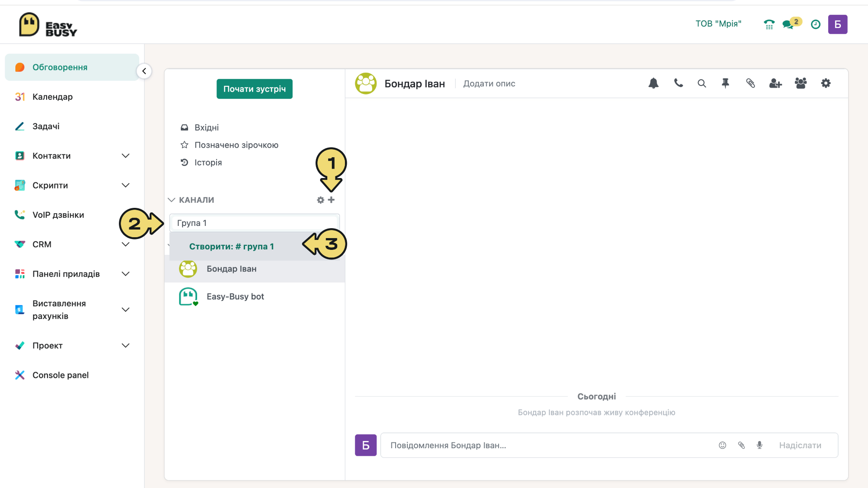Viewport: 868px width, 488px height.
Task: Add users with the invite icon
Action: pyautogui.click(x=776, y=84)
